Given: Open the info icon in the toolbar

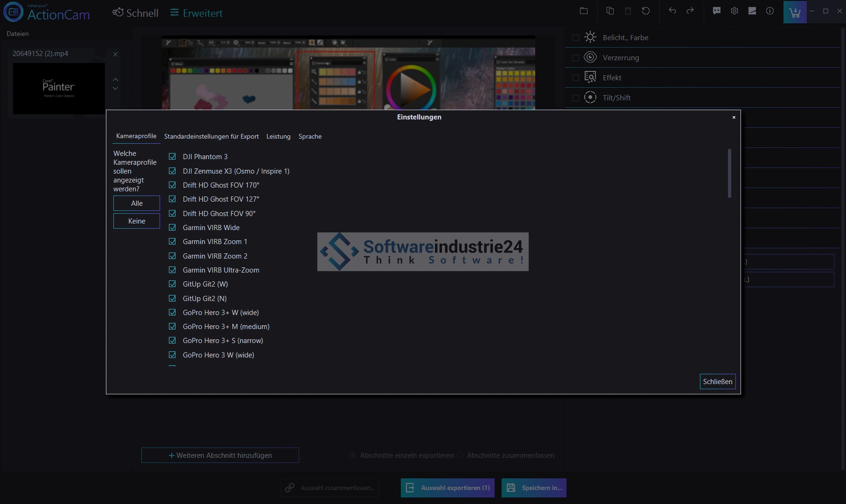Looking at the screenshot, I should (x=770, y=11).
